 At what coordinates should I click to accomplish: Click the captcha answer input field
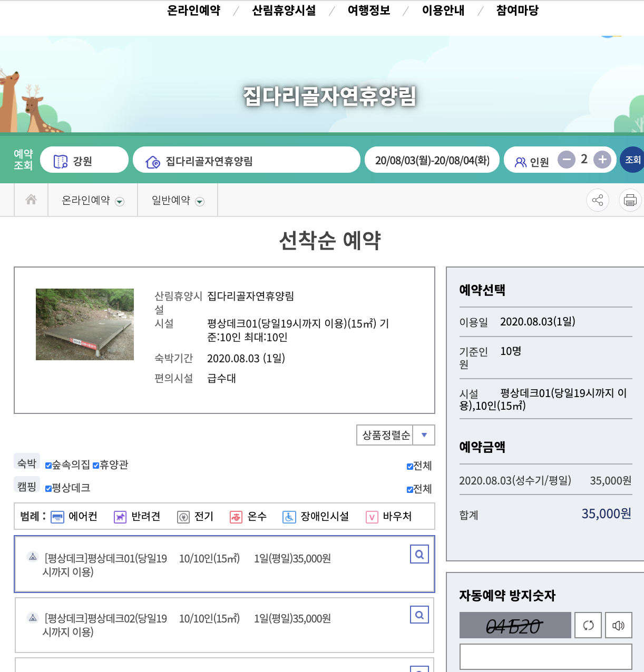(546, 657)
